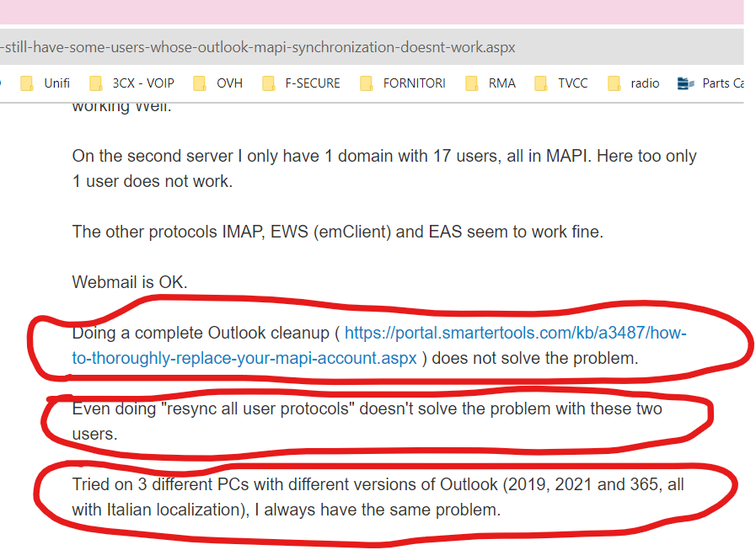Click the 'resync all user protocols' sentence

(367, 409)
